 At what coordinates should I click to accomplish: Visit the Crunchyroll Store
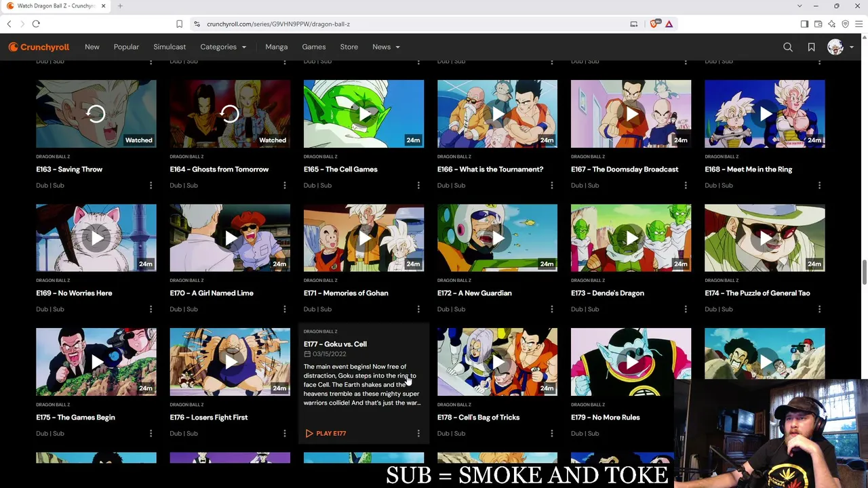point(349,47)
